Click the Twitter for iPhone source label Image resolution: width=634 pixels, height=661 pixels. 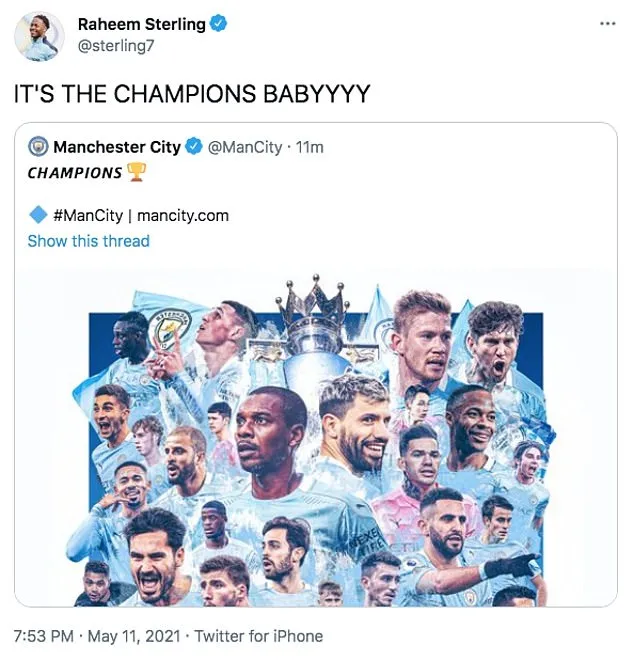tap(258, 636)
